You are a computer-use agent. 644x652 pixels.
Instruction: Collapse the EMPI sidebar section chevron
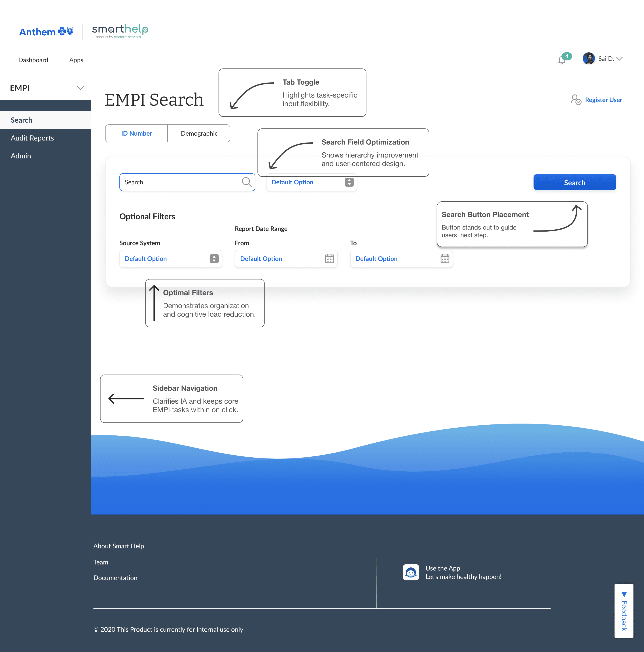[80, 88]
